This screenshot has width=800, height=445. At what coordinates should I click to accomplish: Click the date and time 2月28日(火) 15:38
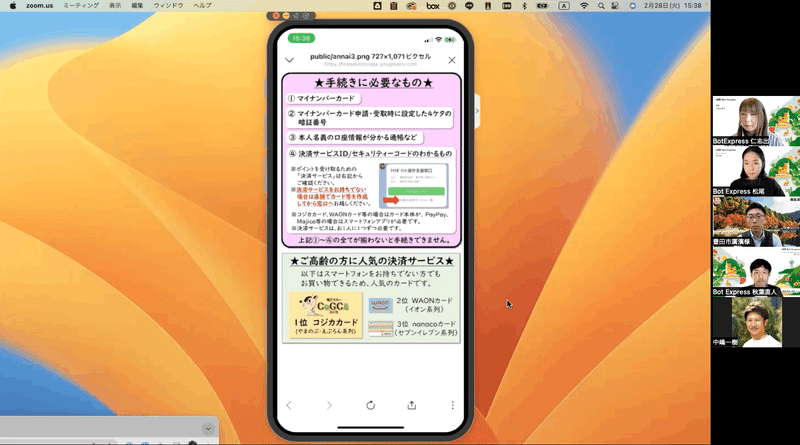[x=672, y=6]
